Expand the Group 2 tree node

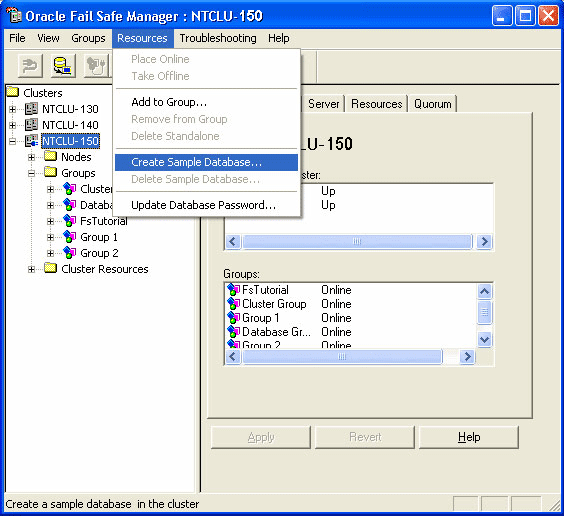(50, 253)
